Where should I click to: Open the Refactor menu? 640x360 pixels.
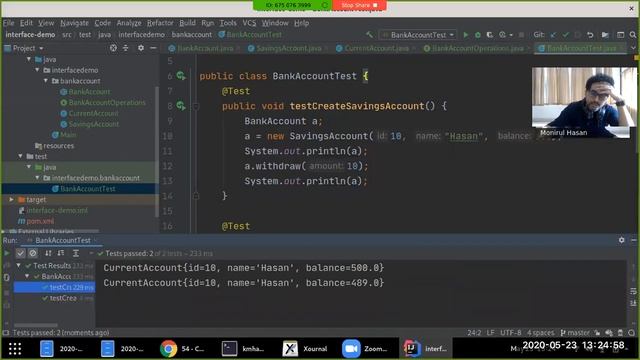tap(160, 23)
